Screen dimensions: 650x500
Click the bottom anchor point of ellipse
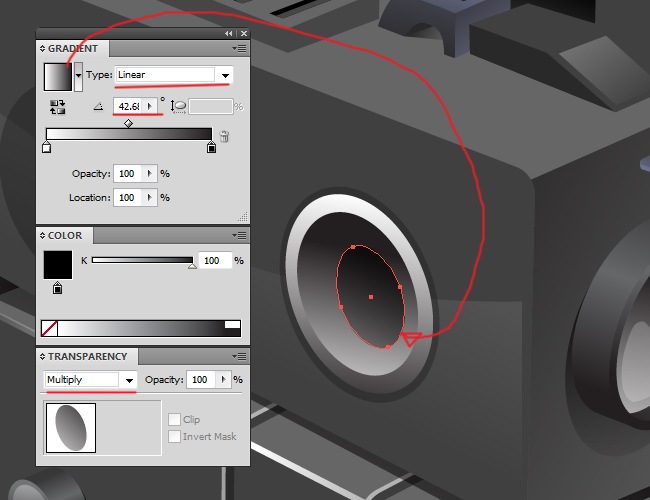click(x=388, y=347)
